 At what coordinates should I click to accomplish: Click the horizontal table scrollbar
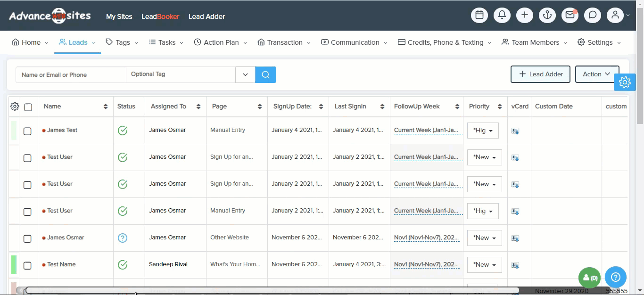coord(272,290)
